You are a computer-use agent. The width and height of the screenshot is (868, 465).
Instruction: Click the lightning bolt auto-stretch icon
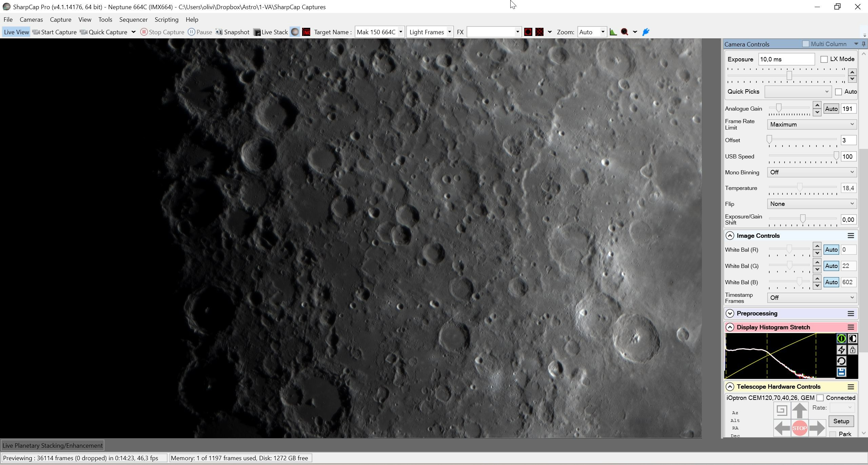click(x=841, y=350)
